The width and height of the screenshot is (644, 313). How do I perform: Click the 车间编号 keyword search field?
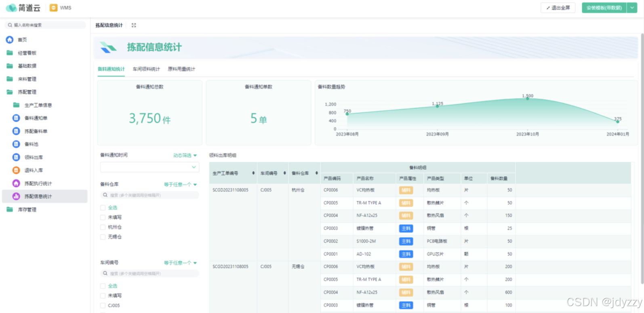(x=149, y=273)
